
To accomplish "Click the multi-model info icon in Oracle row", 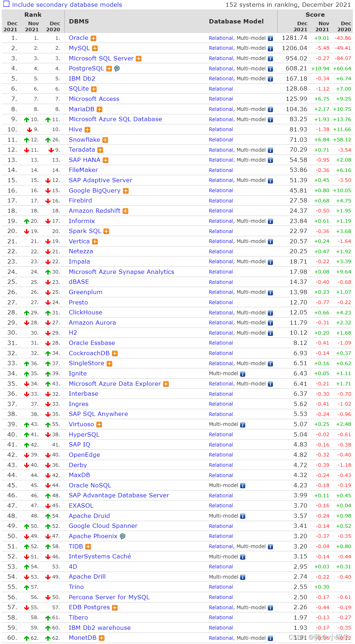I will [x=270, y=38].
